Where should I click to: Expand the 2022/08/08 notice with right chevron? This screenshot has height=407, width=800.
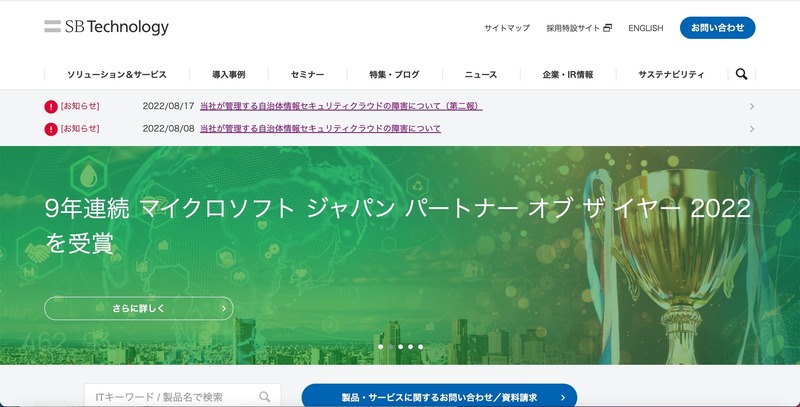[751, 129]
